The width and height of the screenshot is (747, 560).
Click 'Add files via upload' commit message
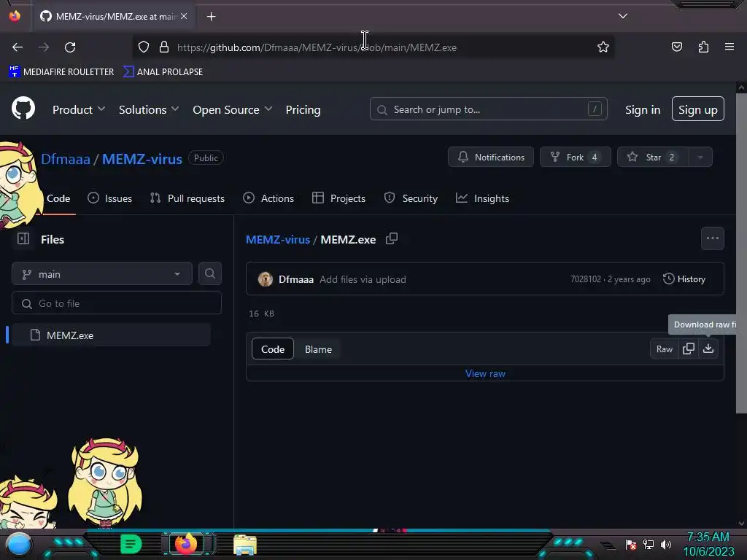[363, 279]
